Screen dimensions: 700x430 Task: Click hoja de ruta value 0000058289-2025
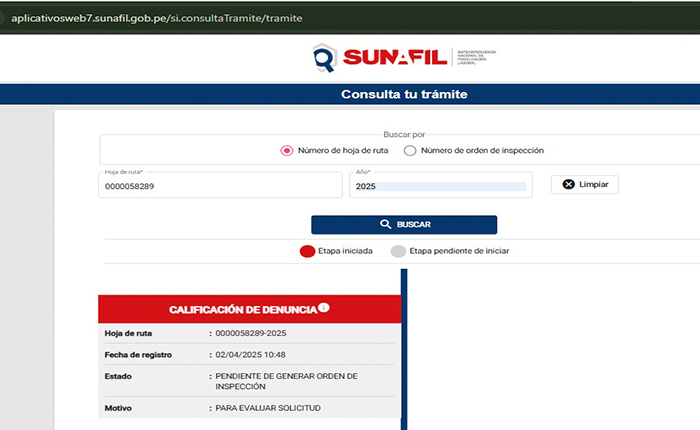click(x=251, y=333)
